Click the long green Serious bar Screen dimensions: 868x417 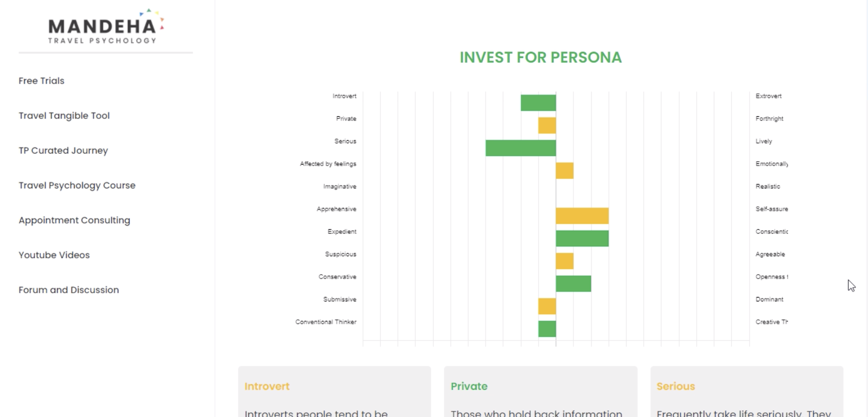(x=520, y=148)
